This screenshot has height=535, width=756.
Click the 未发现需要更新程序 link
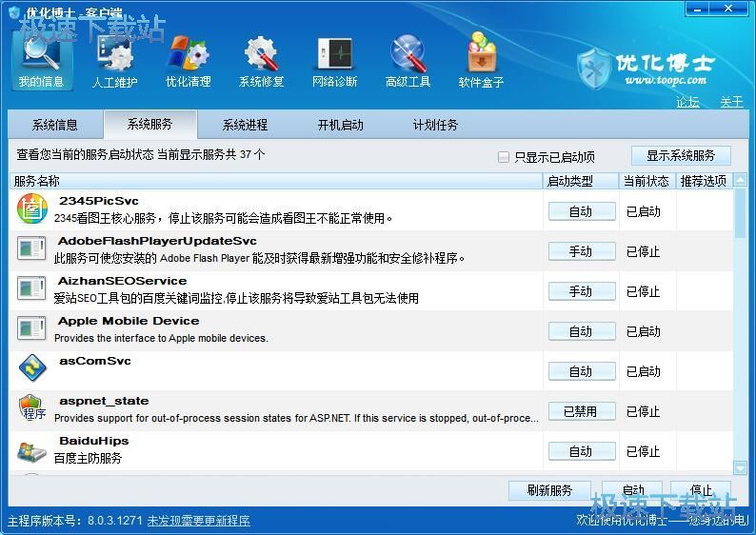point(198,521)
